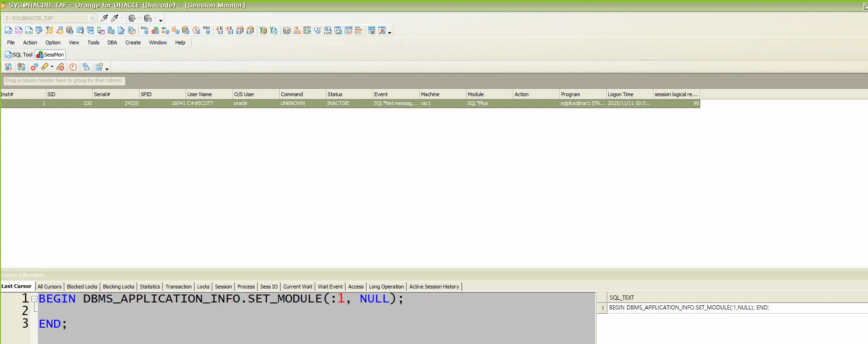
Task: Click the orange clock wait monitor icon in main toolbar
Action: coord(196,30)
